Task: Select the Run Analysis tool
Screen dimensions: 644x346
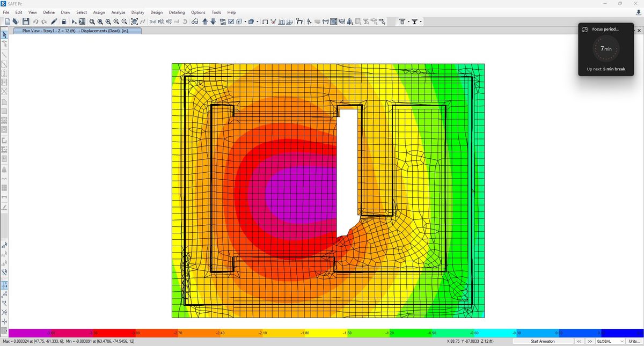Action: click(x=74, y=21)
